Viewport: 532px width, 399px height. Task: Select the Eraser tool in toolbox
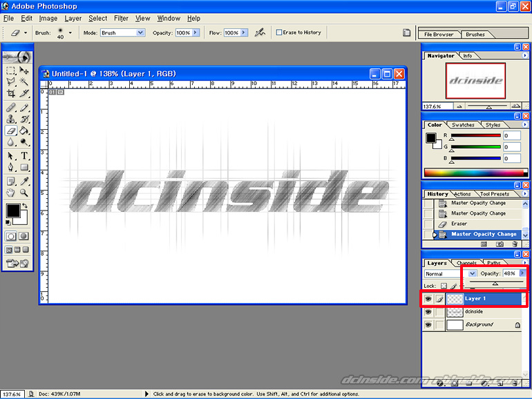click(x=11, y=130)
